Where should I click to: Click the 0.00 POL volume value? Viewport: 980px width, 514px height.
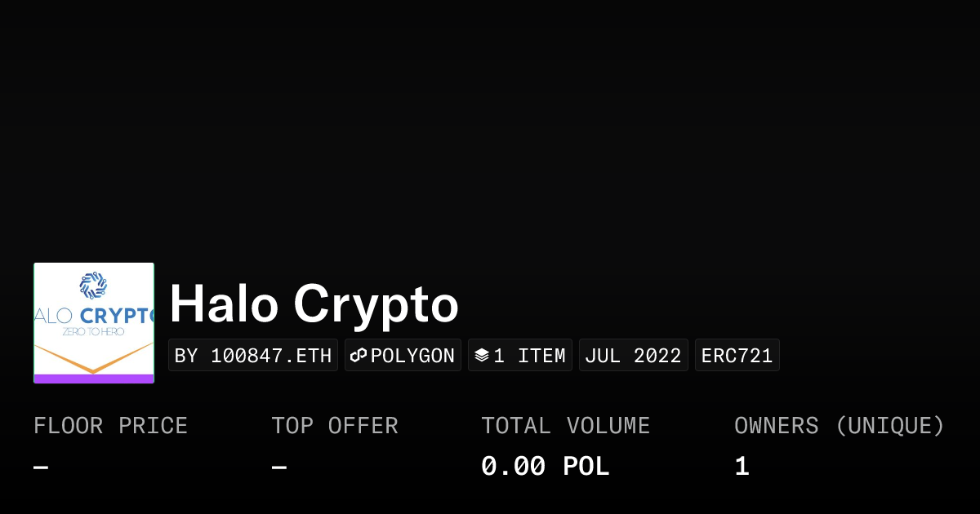click(545, 467)
